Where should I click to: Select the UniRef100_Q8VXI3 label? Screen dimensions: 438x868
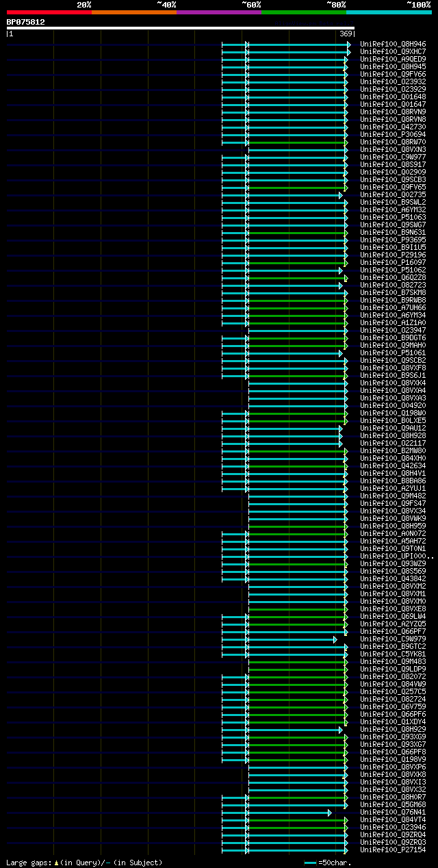pos(394,782)
